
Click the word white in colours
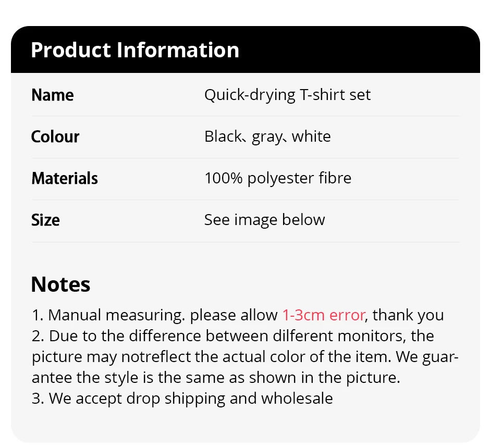[311, 136]
